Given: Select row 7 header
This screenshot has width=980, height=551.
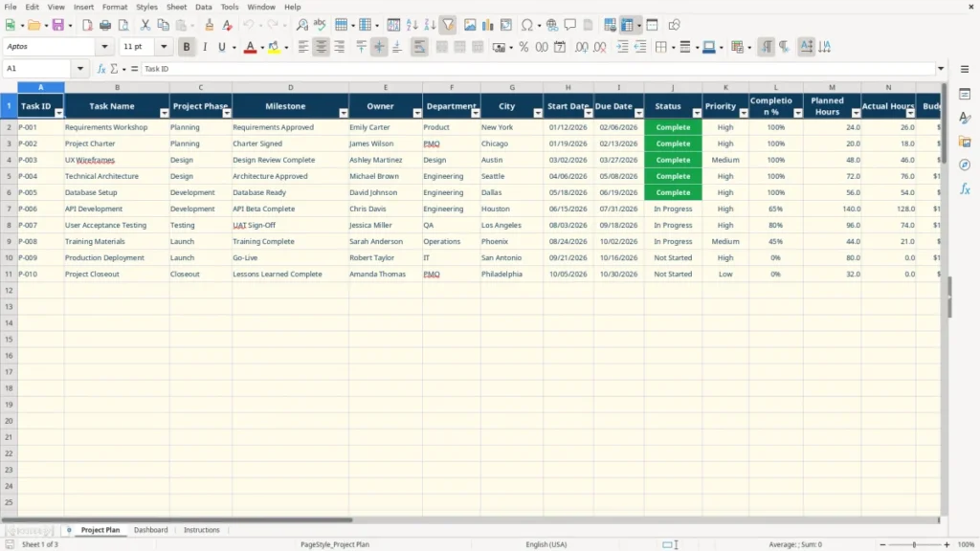Looking at the screenshot, I should pos(9,209).
